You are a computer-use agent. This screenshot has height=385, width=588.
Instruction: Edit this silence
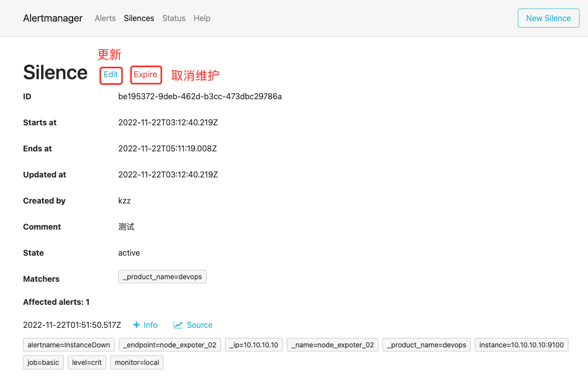[111, 75]
